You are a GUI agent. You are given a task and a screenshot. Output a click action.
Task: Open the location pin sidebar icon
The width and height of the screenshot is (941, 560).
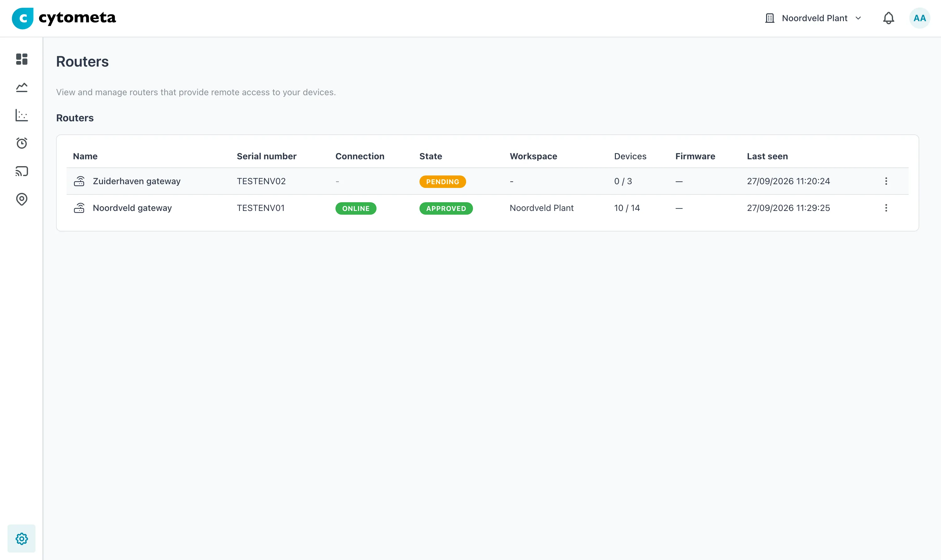(x=21, y=199)
